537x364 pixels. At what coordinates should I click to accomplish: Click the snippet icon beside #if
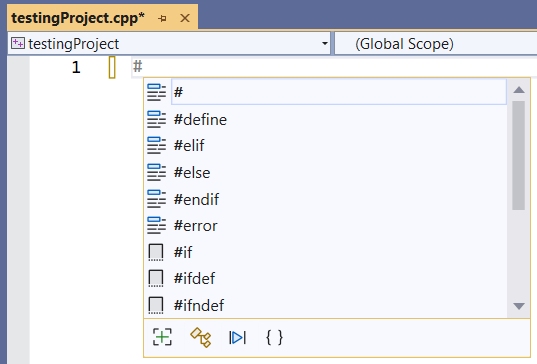(x=156, y=252)
